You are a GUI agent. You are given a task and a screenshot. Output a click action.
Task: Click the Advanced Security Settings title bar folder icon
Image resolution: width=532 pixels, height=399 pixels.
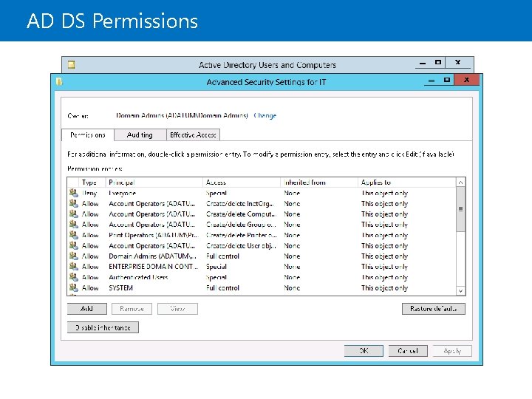click(59, 82)
